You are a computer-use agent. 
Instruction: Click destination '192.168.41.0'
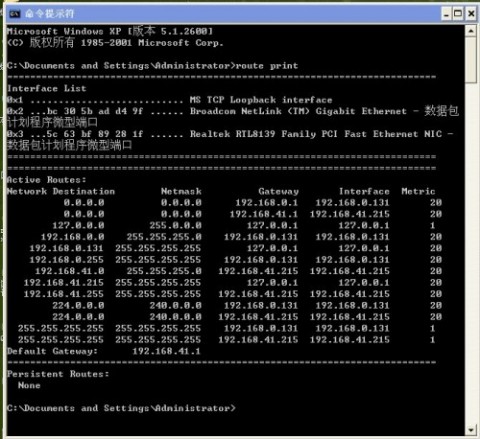point(70,271)
